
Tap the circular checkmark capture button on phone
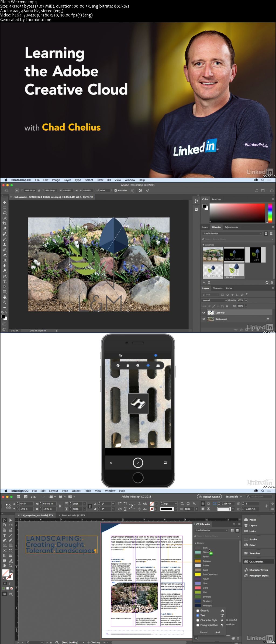point(138,463)
